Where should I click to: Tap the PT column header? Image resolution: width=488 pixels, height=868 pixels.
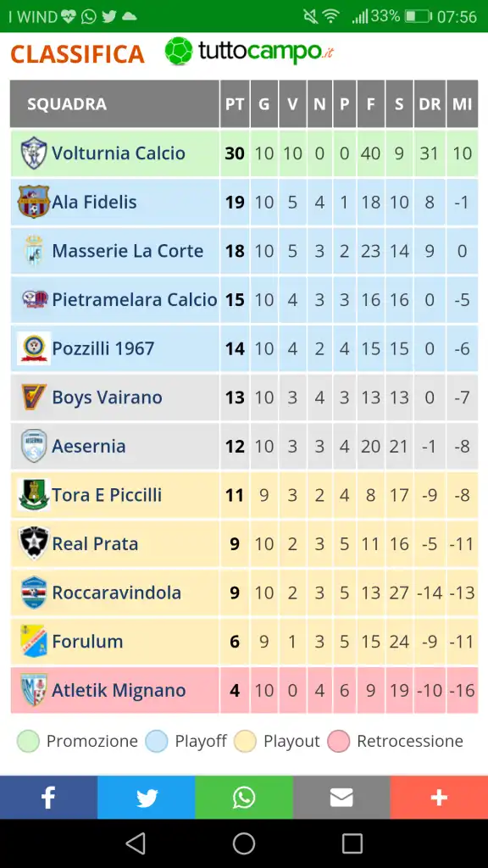[x=235, y=104]
